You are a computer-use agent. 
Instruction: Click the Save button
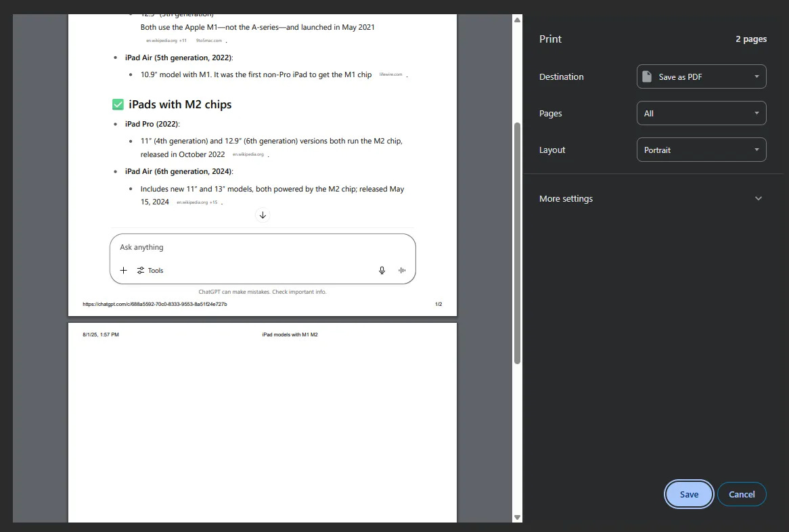688,494
